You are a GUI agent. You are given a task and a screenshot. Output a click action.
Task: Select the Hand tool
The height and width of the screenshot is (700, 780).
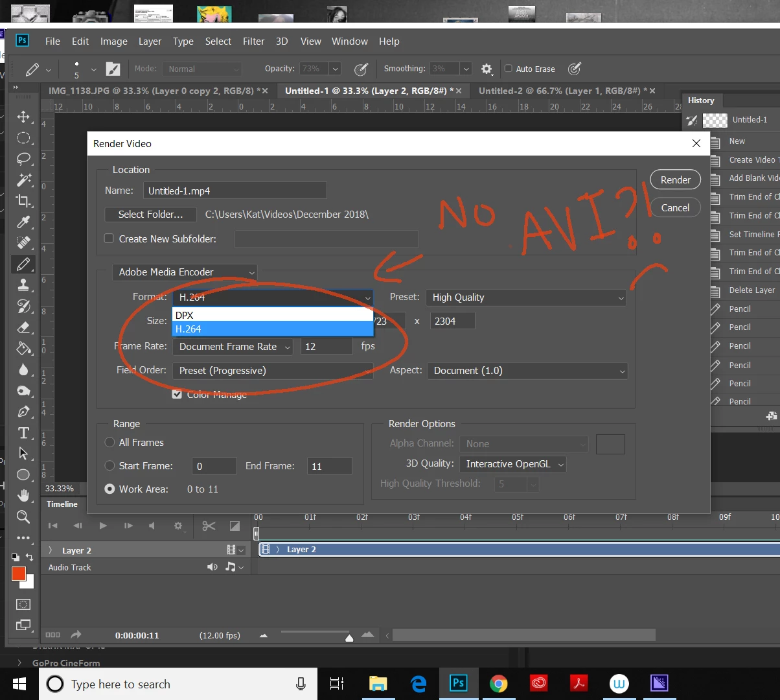pyautogui.click(x=23, y=496)
